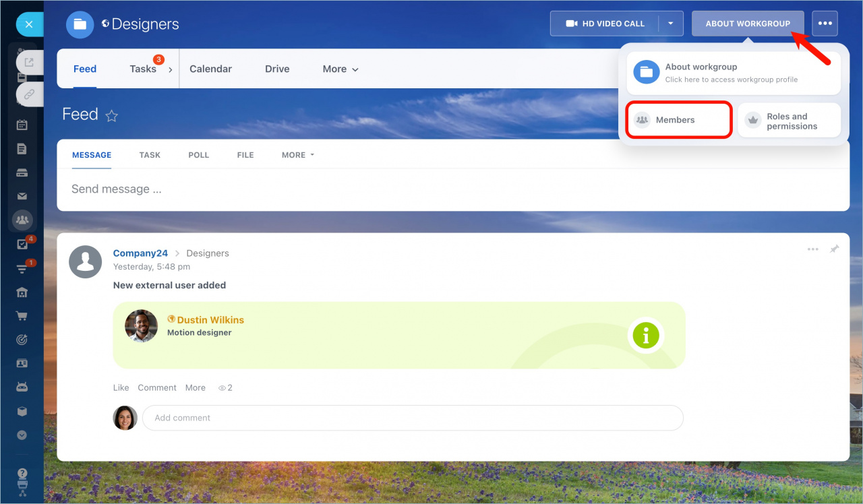
Task: Open post options three-dots menu
Action: [813, 249]
